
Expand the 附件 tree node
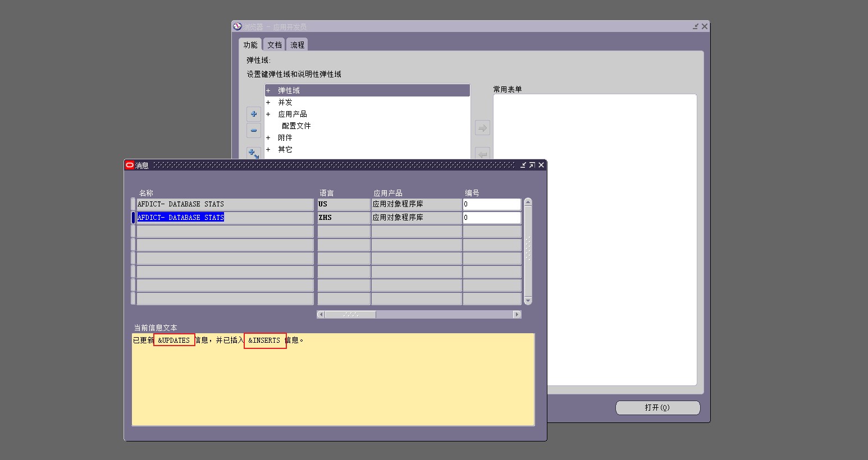pyautogui.click(x=268, y=137)
